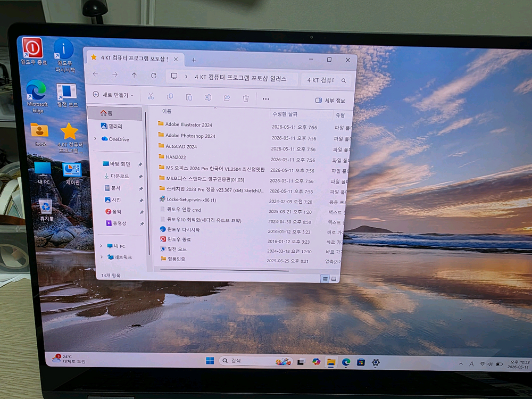Switch to details list view icon
532x399 pixels.
(325, 279)
